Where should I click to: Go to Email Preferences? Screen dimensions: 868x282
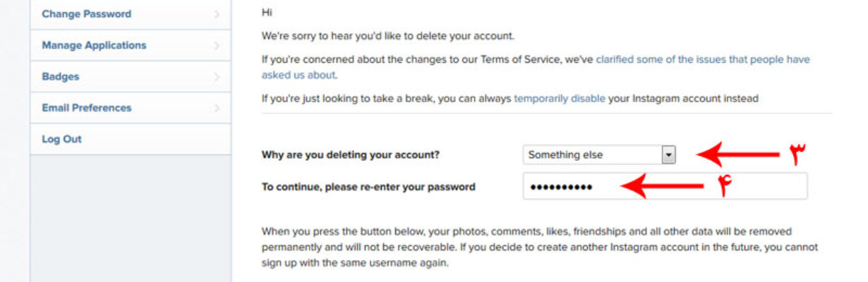click(131, 108)
